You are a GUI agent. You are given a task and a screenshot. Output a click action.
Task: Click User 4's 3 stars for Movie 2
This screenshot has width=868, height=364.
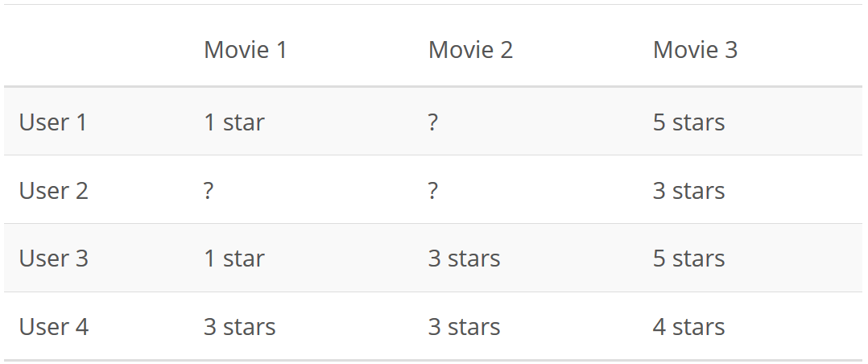(464, 326)
